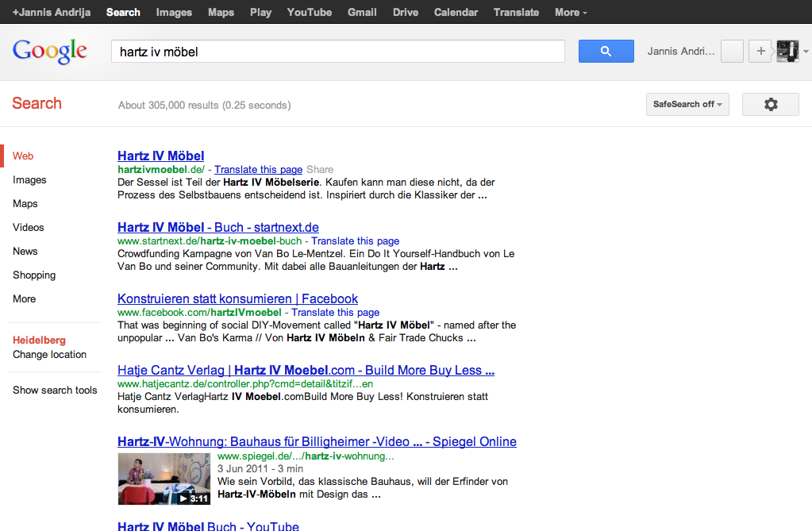The height and width of the screenshot is (531, 812).
Task: Open Images in the top bar
Action: tap(174, 12)
